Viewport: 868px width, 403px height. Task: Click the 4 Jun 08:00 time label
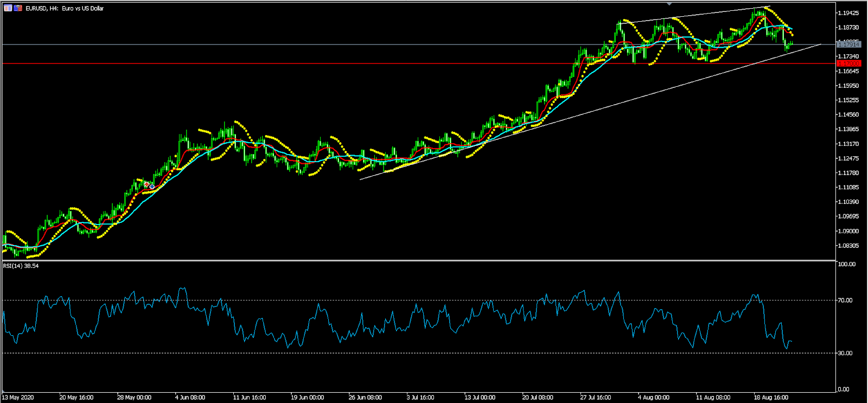point(190,398)
